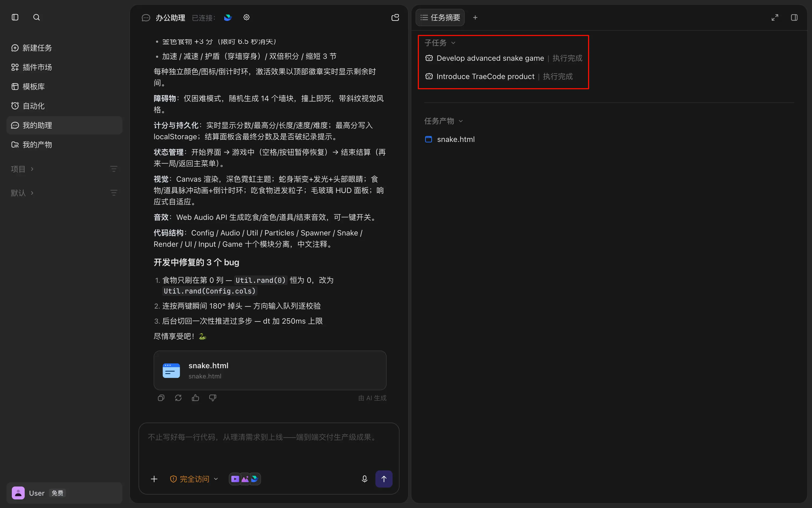Expand the 项目 section chevron
This screenshot has height=508, width=812.
click(32, 169)
